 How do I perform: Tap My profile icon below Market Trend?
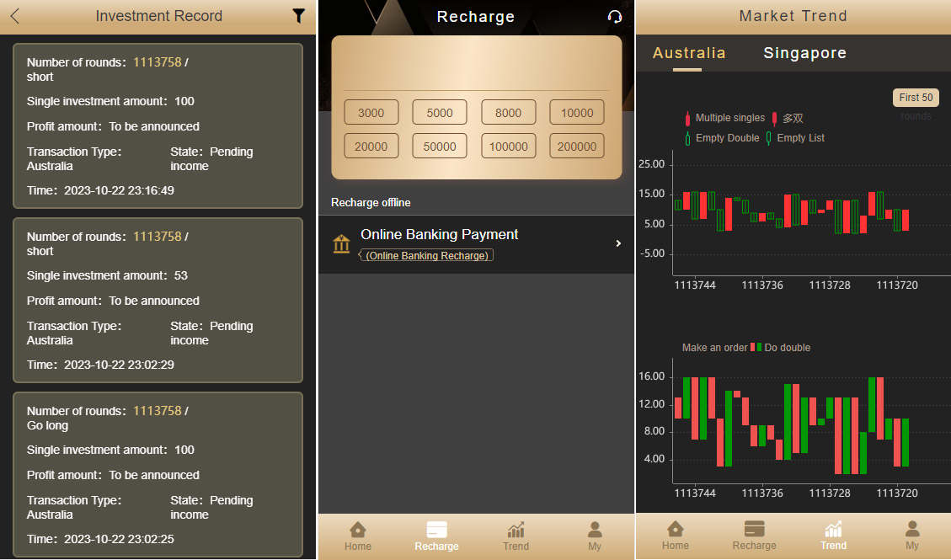912,535
